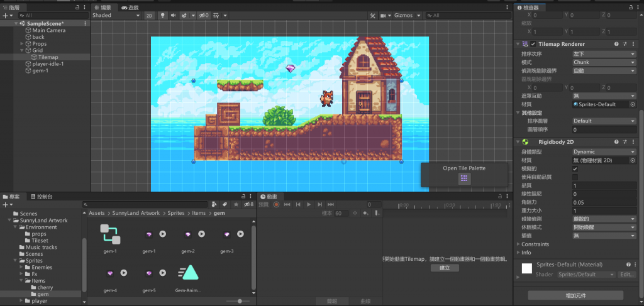Select Gem-Anim controller asset
The image size is (644, 306).
click(188, 277)
